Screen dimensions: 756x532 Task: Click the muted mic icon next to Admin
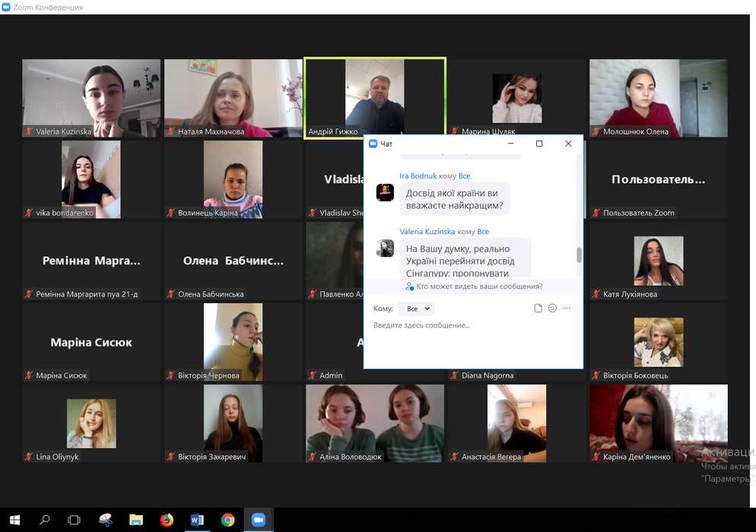pos(313,375)
